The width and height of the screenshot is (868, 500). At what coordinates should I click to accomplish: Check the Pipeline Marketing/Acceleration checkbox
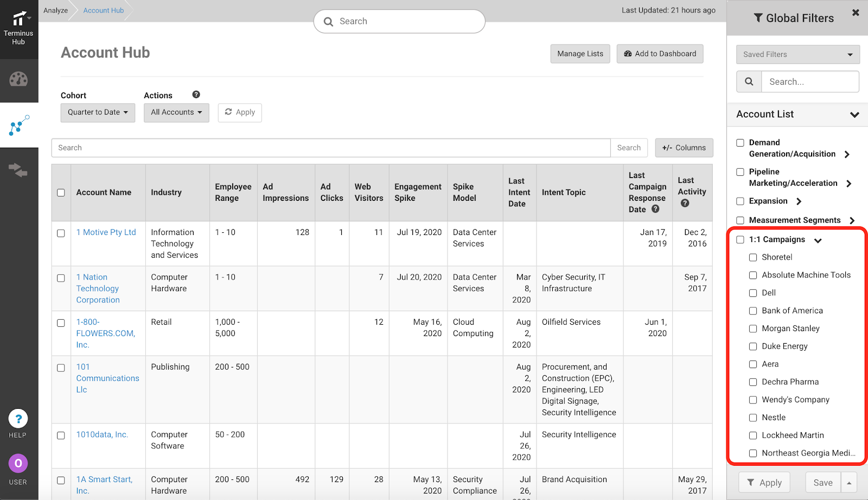coord(740,172)
